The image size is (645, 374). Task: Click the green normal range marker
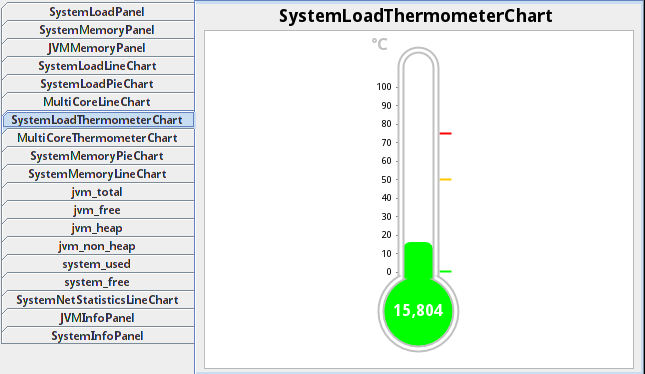pyautogui.click(x=445, y=272)
